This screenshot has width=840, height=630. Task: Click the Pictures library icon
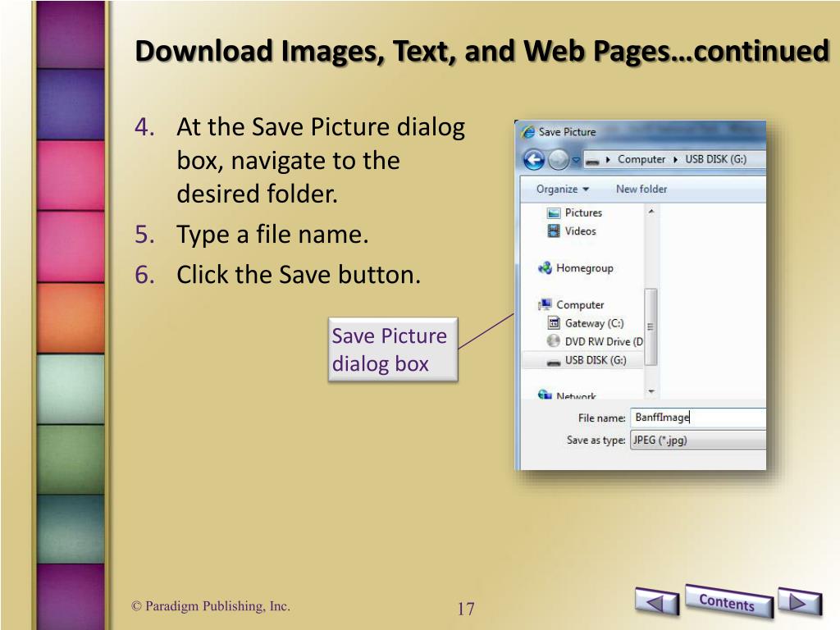tap(554, 213)
